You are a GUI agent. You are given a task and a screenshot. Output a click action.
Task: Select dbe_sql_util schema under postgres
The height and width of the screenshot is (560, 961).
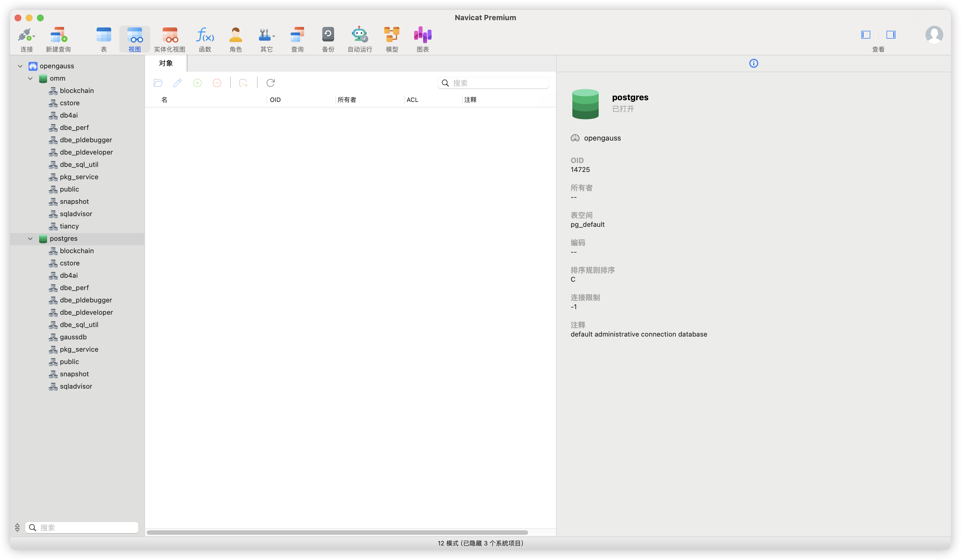tap(79, 325)
